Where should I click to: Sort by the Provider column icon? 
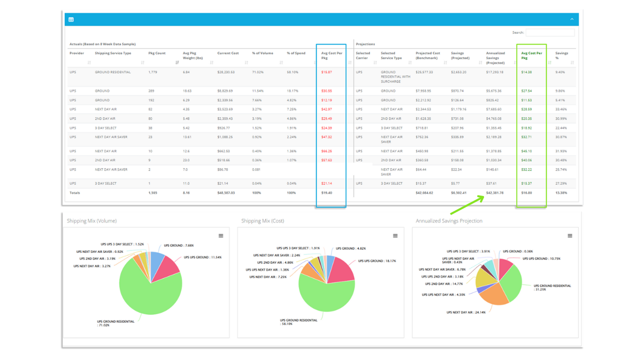click(89, 63)
